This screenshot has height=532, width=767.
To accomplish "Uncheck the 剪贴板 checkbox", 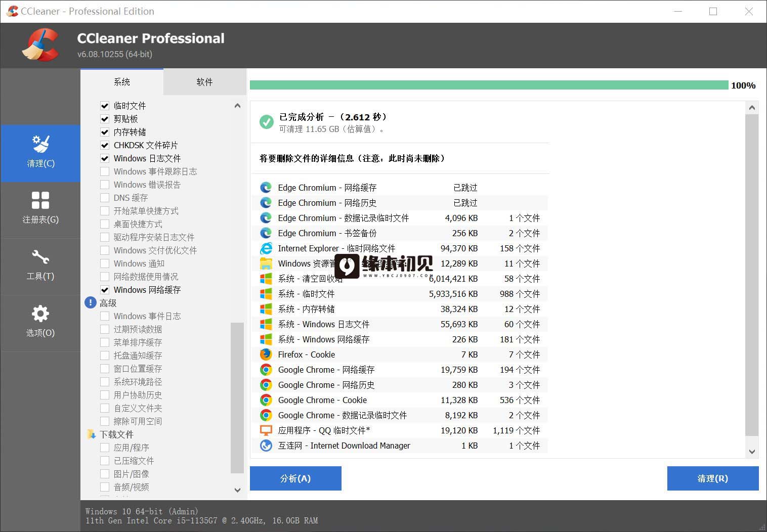I will 105,119.
